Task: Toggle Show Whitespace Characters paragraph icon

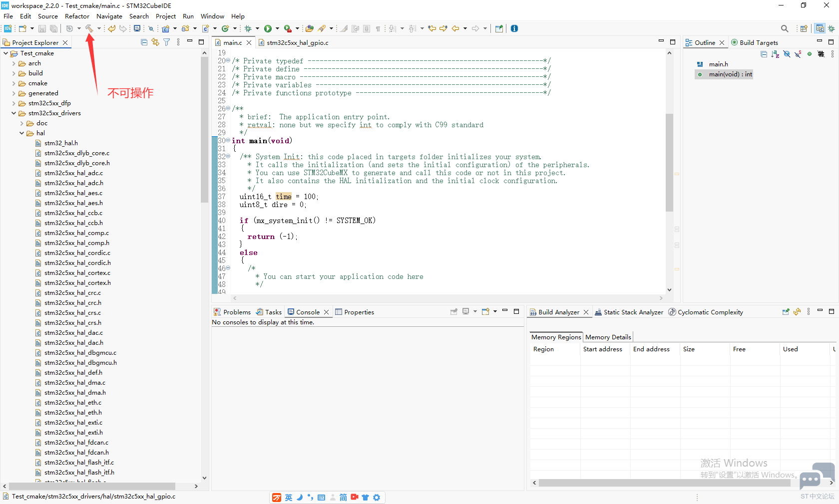Action: tap(378, 28)
